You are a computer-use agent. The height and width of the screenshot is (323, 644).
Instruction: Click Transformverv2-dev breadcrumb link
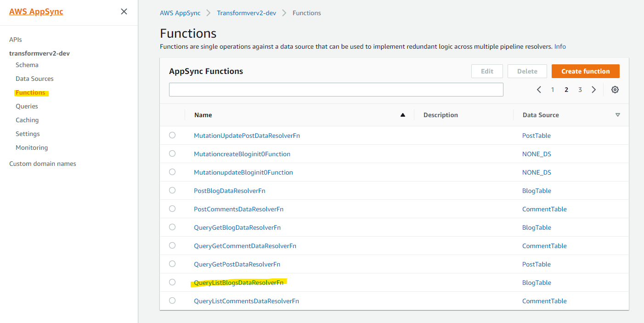point(247,13)
